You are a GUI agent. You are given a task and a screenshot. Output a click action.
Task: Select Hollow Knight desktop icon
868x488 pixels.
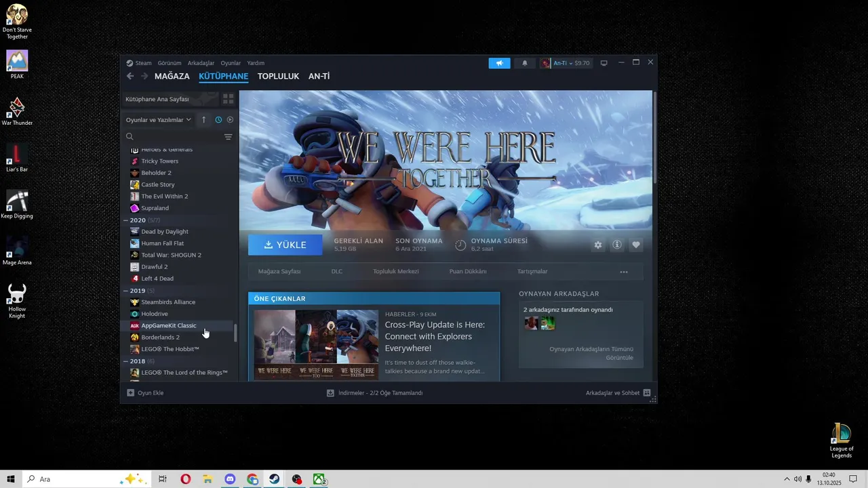tap(17, 301)
